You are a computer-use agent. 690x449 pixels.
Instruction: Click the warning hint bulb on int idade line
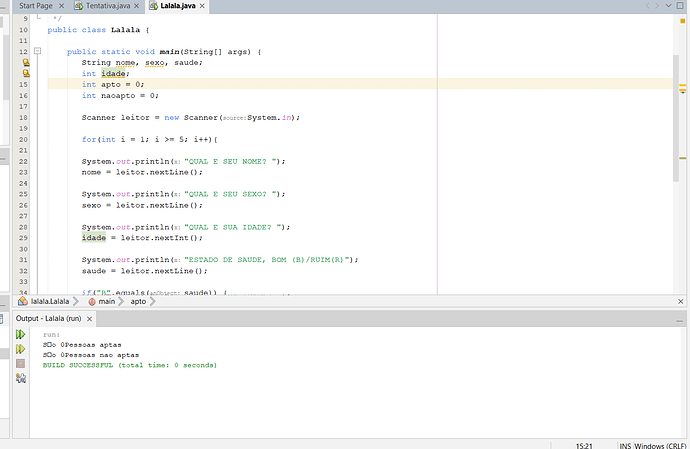[26, 73]
